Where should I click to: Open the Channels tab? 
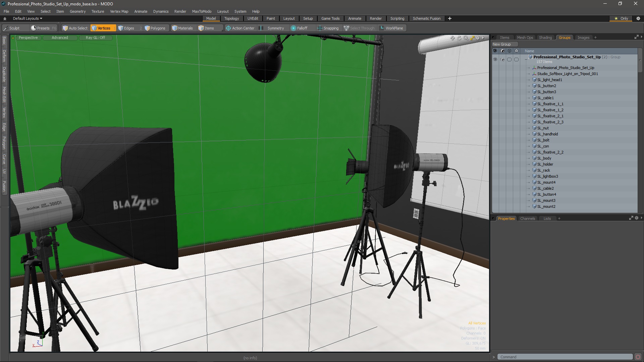click(527, 219)
